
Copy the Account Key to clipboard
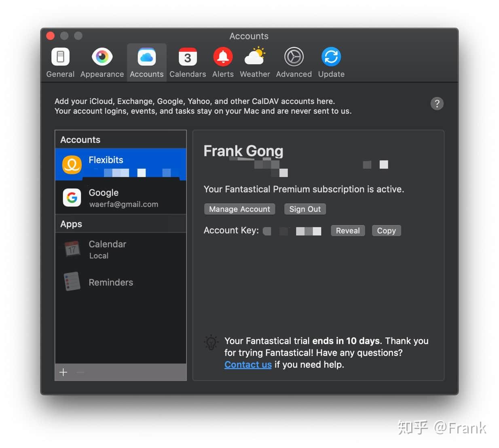point(386,230)
